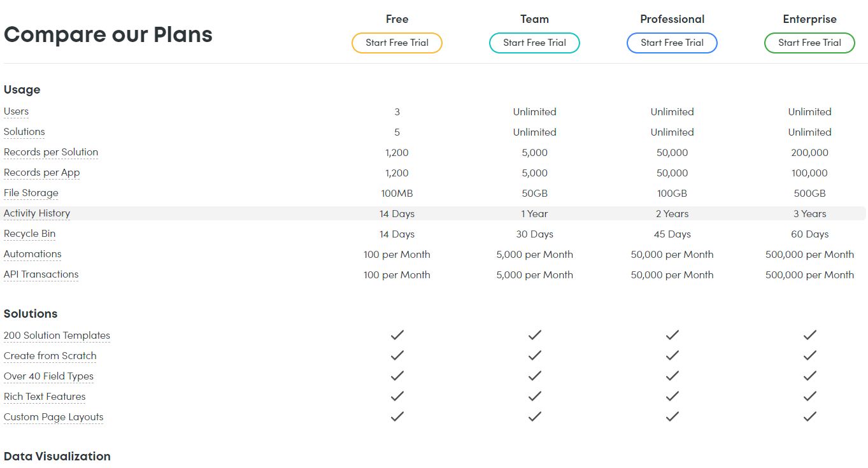The width and height of the screenshot is (868, 468).
Task: Click the Team plan column heading
Action: click(534, 19)
